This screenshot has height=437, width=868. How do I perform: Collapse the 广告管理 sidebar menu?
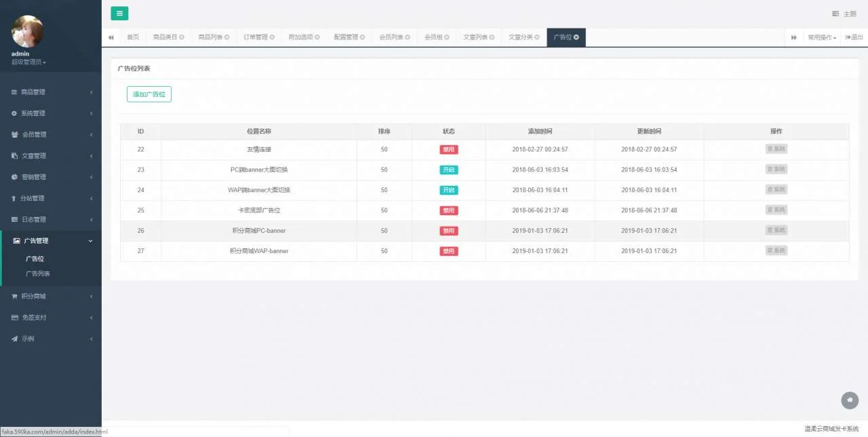click(x=51, y=241)
